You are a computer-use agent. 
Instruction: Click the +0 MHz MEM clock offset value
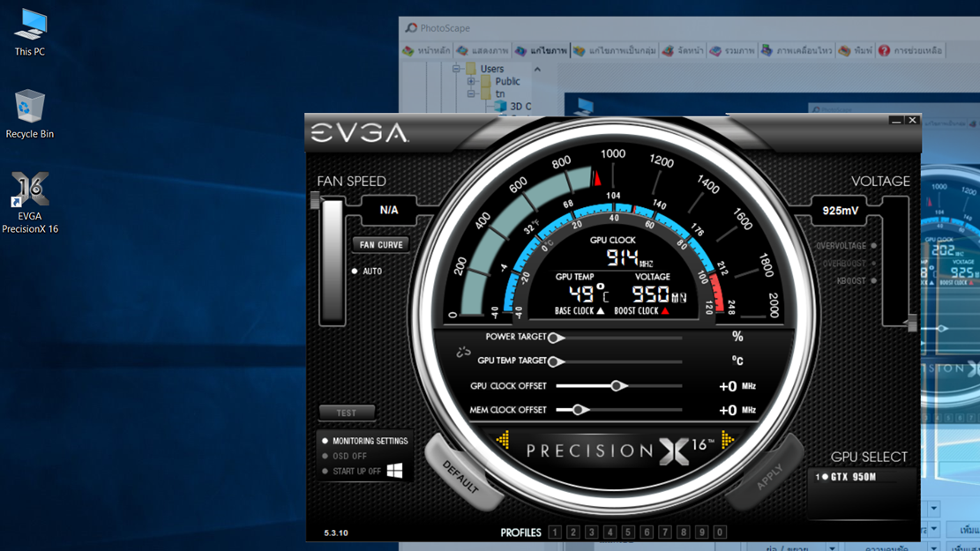pyautogui.click(x=737, y=411)
